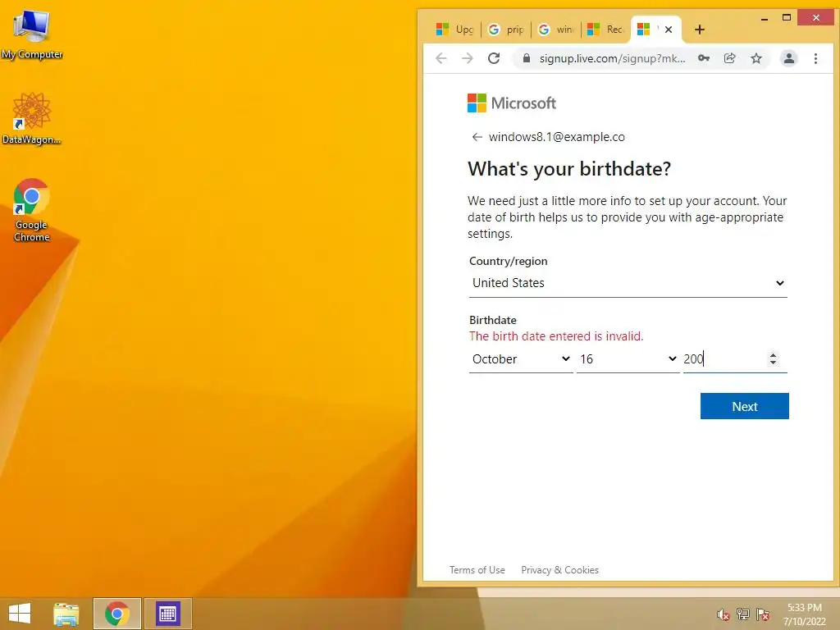
Task: Open the Terms of Use link
Action: point(477,570)
